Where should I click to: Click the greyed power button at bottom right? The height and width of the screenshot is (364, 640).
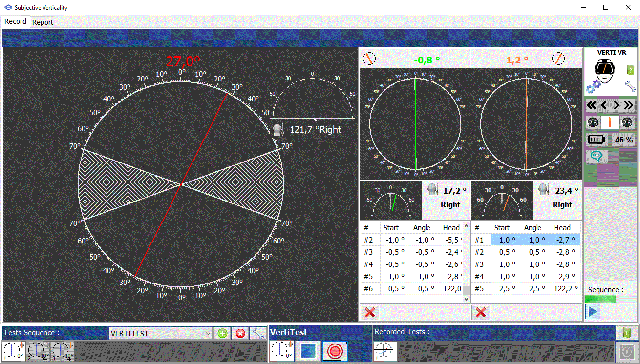coord(626,352)
